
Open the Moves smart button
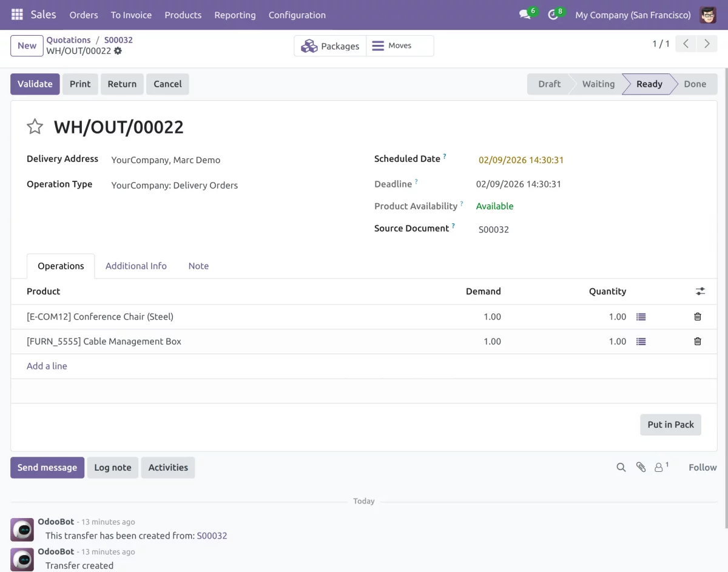400,46
